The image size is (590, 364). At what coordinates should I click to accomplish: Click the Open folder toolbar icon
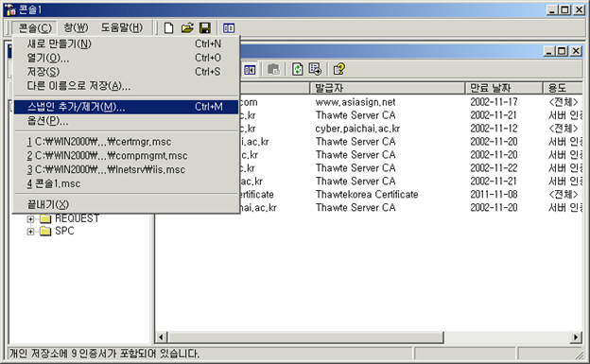pyautogui.click(x=187, y=27)
